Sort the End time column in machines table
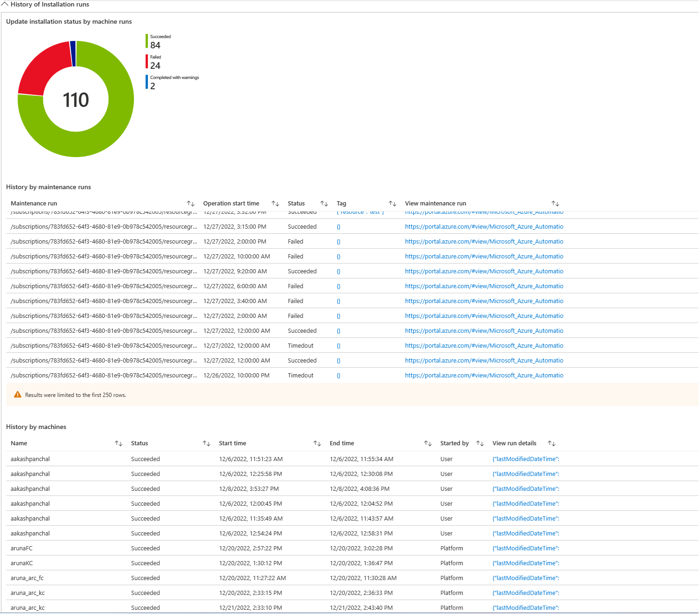 (x=428, y=443)
